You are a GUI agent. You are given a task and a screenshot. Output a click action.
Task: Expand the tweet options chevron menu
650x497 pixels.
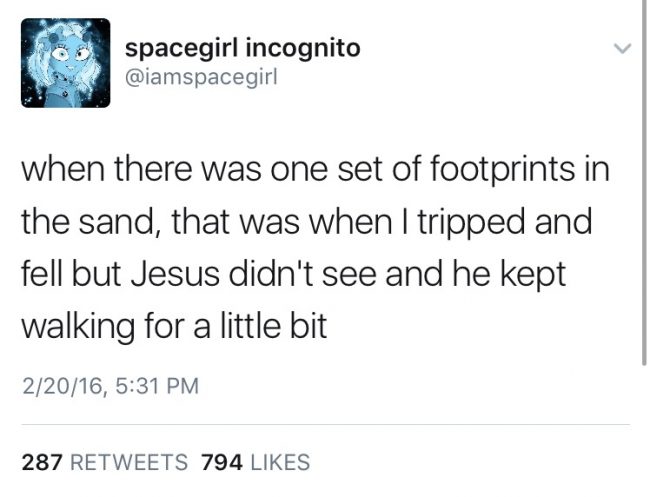622,49
